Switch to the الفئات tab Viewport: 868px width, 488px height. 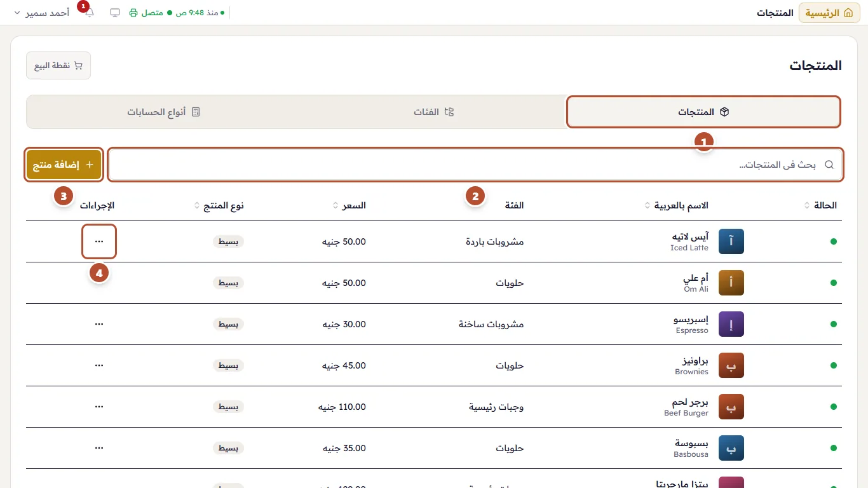coord(434,112)
